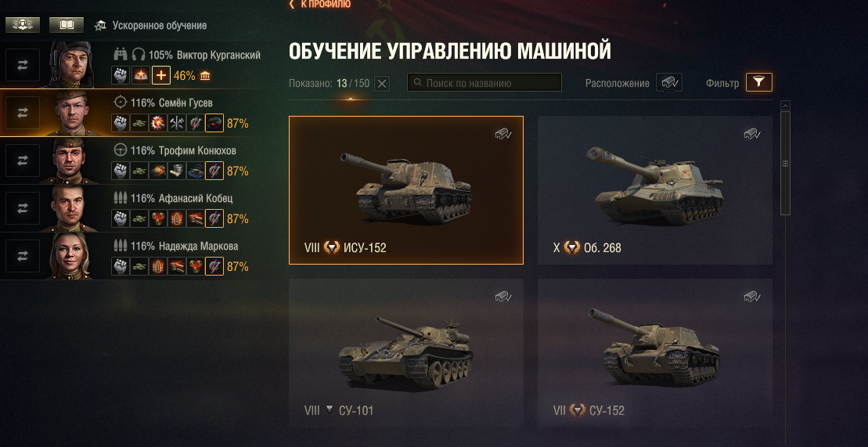Toggle Ускоренное обучение accelerated training

[x=150, y=26]
